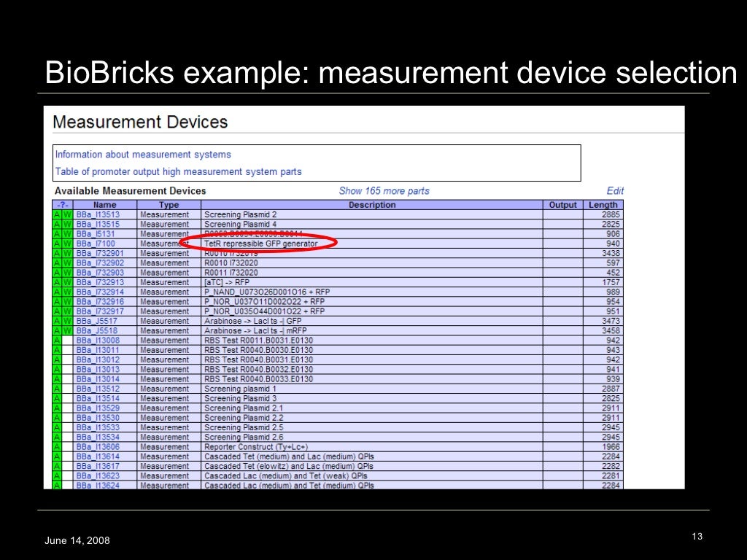Click the BBa_I13011 part name

coord(98,350)
